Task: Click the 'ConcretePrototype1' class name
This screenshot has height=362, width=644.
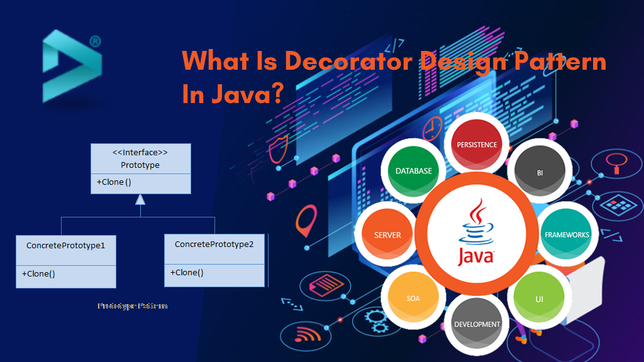Action: point(65,246)
